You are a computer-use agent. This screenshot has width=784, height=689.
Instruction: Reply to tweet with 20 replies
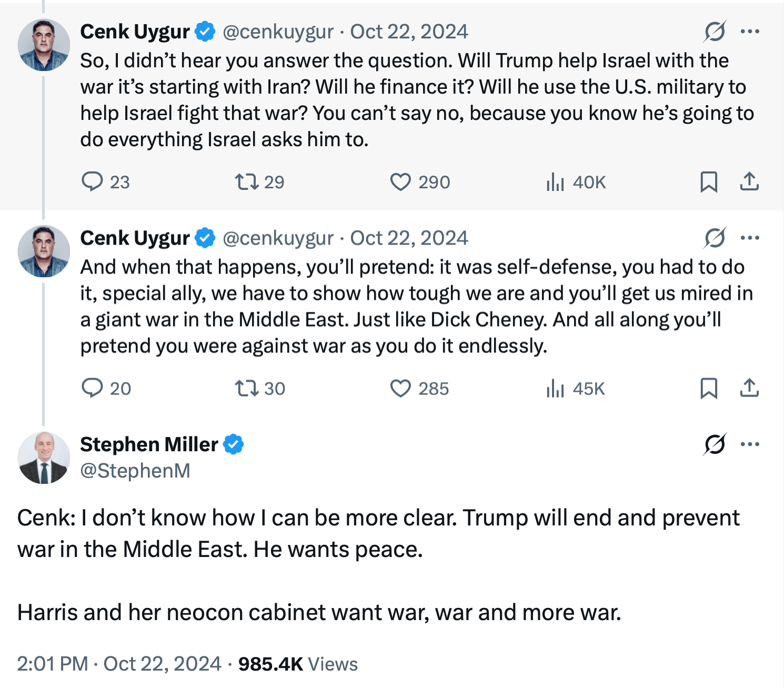pyautogui.click(x=93, y=388)
